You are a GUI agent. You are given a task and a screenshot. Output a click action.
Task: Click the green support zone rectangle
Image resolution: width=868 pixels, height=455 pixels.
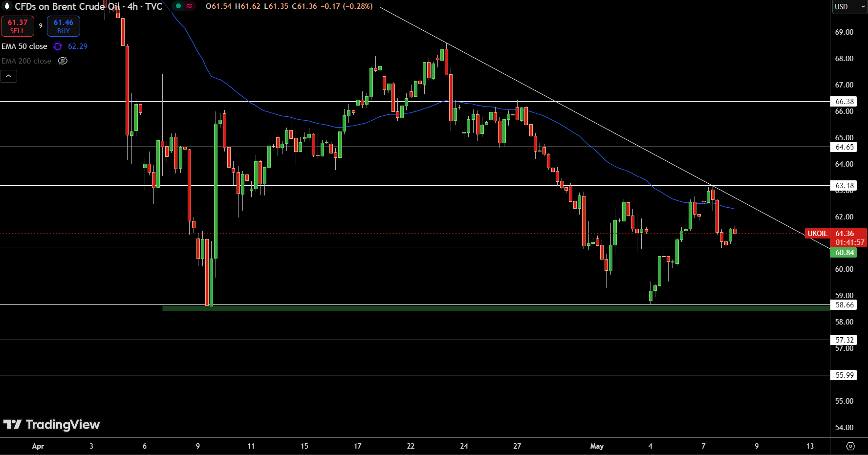pos(496,308)
